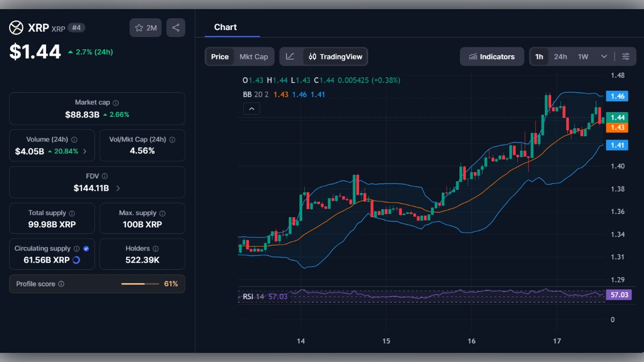
Task: Click the info icon next to Market cap
Action: (x=116, y=102)
